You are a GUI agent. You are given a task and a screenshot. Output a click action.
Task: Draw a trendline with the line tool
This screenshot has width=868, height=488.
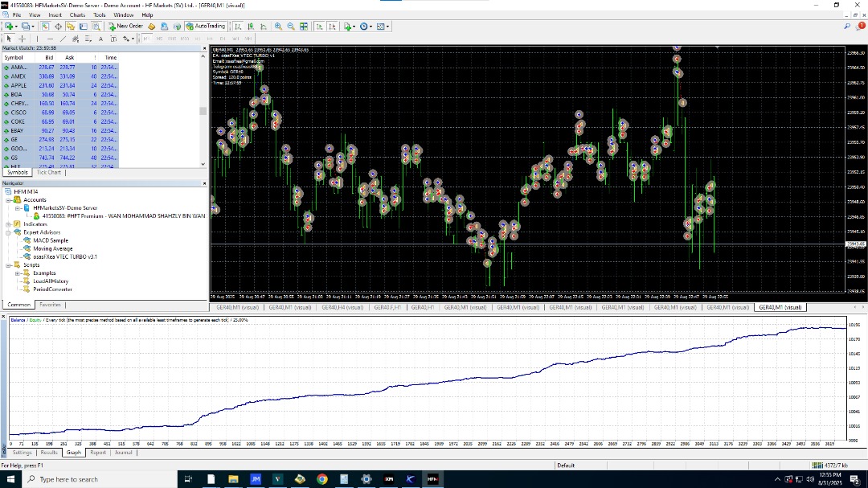pos(63,39)
